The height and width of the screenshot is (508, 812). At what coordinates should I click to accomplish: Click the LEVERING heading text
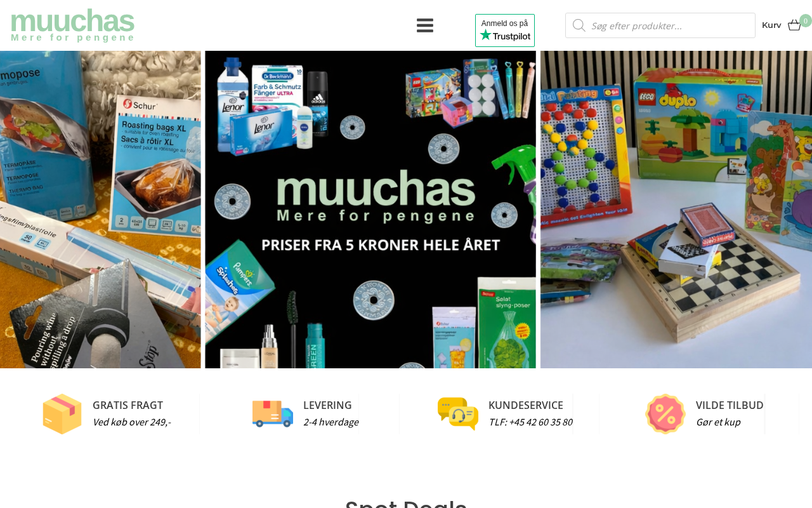tap(327, 405)
